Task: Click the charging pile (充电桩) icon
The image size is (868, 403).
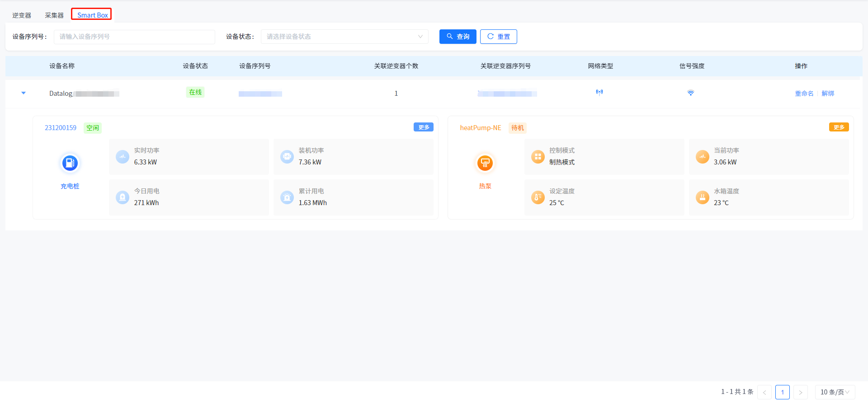Action: pyautogui.click(x=70, y=163)
